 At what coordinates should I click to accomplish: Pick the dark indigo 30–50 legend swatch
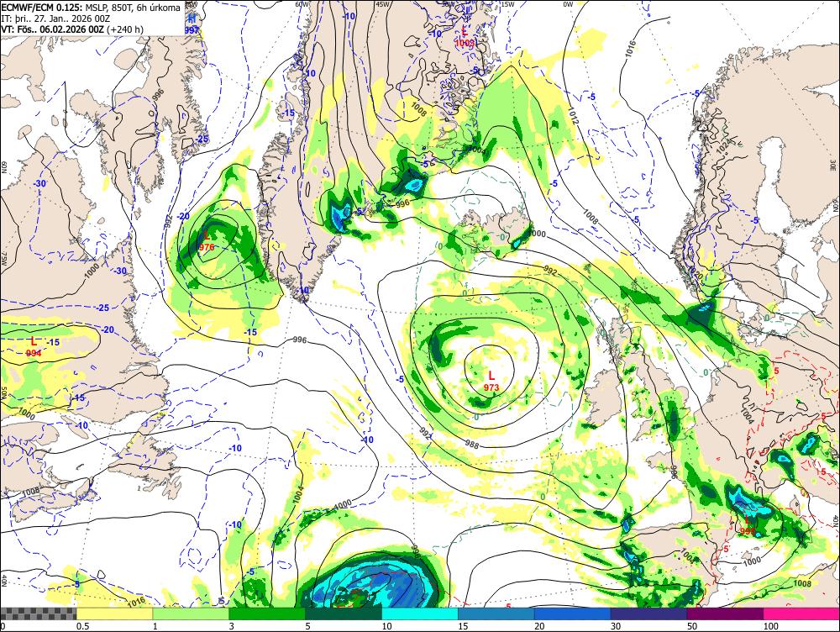click(x=649, y=614)
